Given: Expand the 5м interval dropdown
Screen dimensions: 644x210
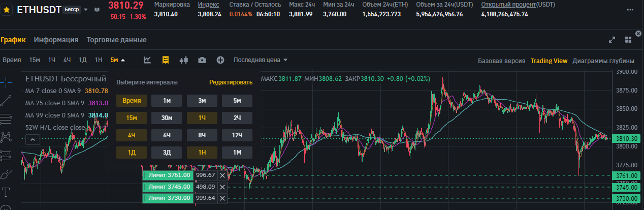Looking at the screenshot, I should pos(117,60).
